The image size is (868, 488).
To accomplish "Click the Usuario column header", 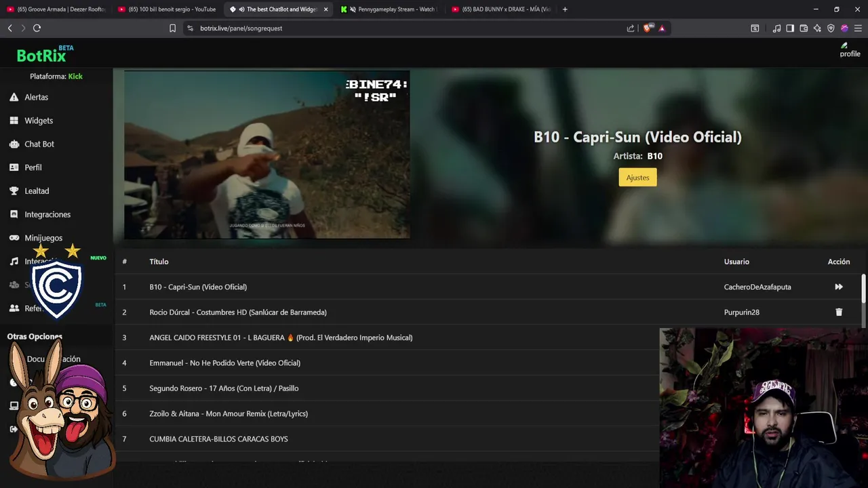I will (x=736, y=262).
